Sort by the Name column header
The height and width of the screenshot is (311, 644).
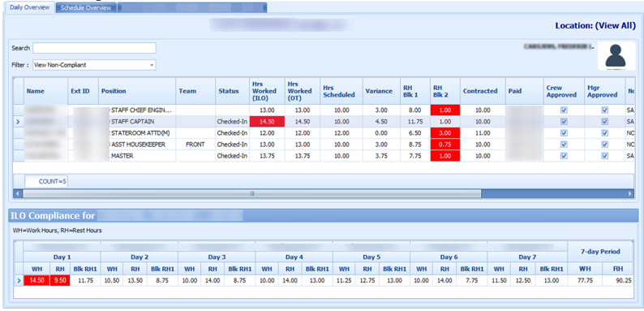pos(45,91)
